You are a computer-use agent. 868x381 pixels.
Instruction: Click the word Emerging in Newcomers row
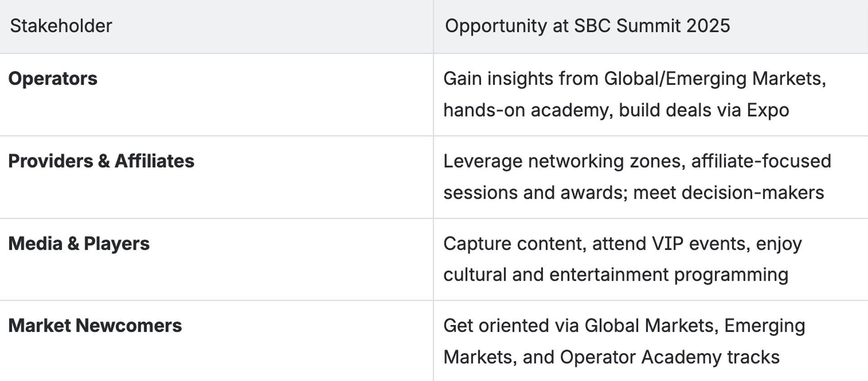click(764, 326)
